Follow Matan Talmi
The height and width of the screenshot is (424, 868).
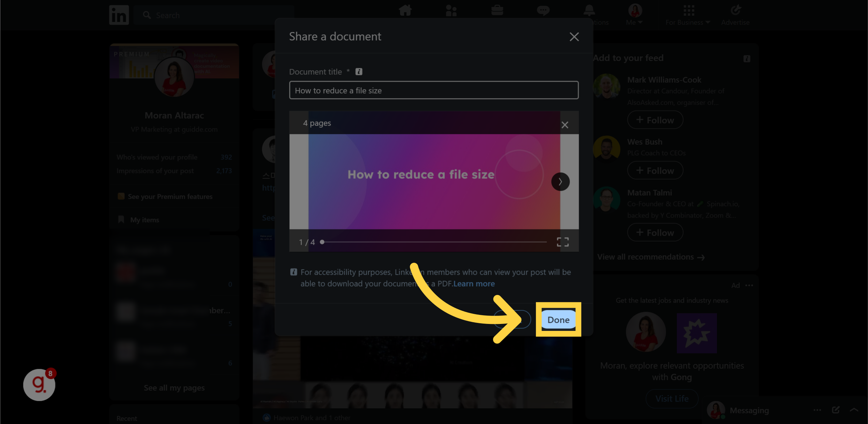pos(655,233)
